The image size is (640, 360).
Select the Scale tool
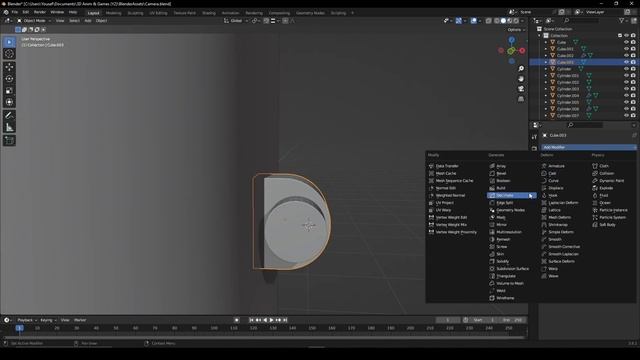point(9,91)
